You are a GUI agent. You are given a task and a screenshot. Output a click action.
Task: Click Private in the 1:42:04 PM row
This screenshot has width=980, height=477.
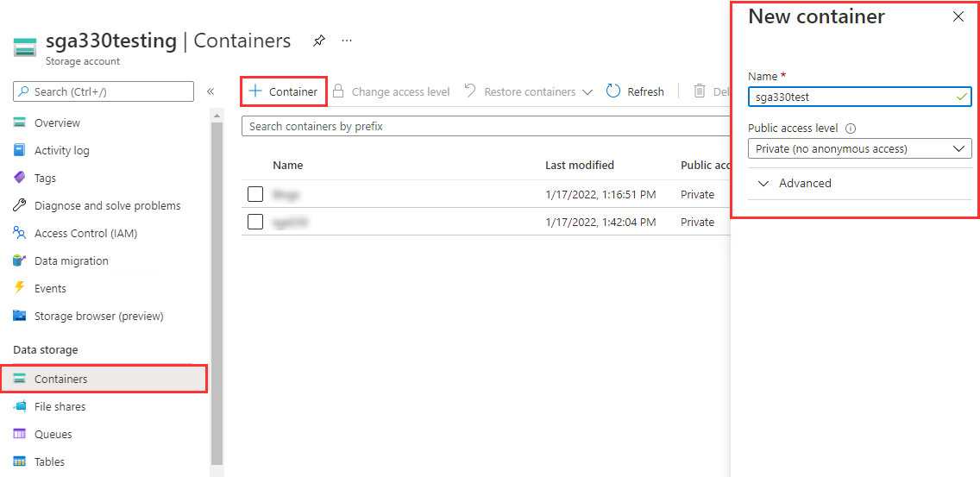(x=697, y=222)
